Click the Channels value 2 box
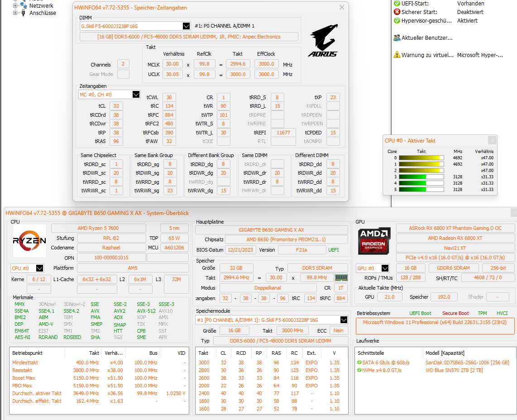 123,64
